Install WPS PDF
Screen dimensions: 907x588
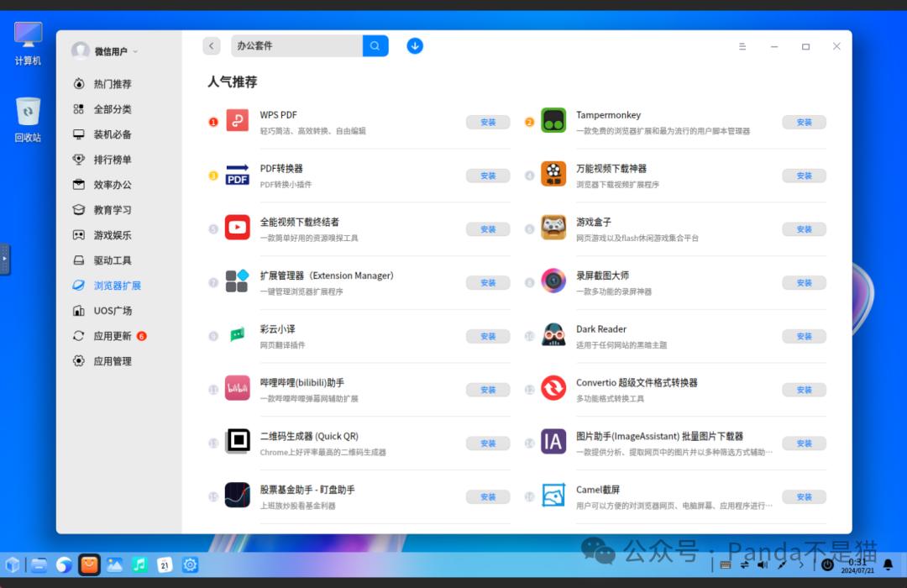click(x=488, y=122)
